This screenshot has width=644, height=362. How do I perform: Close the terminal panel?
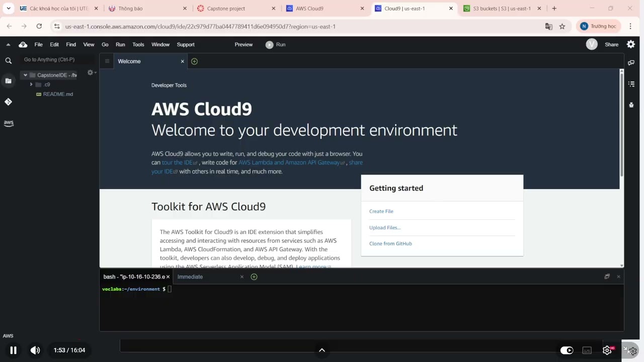point(618,277)
